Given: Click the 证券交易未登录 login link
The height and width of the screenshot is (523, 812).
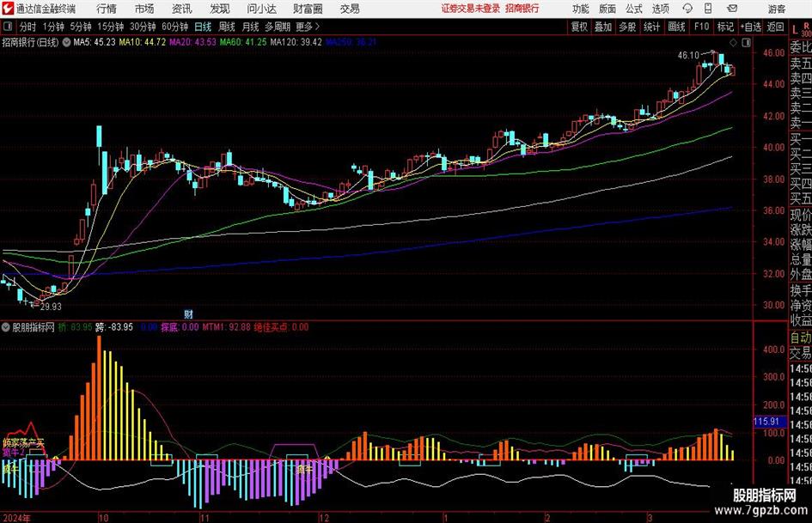Looking at the screenshot, I should point(470,9).
